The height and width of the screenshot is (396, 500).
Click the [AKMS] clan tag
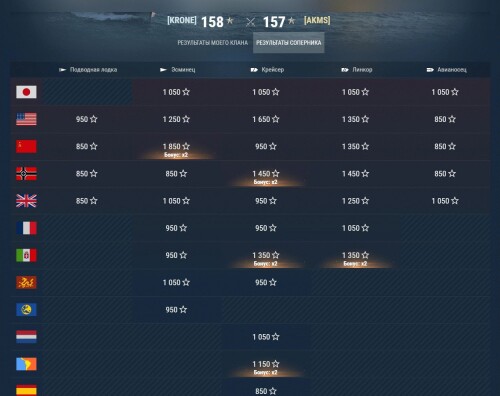[x=317, y=20]
